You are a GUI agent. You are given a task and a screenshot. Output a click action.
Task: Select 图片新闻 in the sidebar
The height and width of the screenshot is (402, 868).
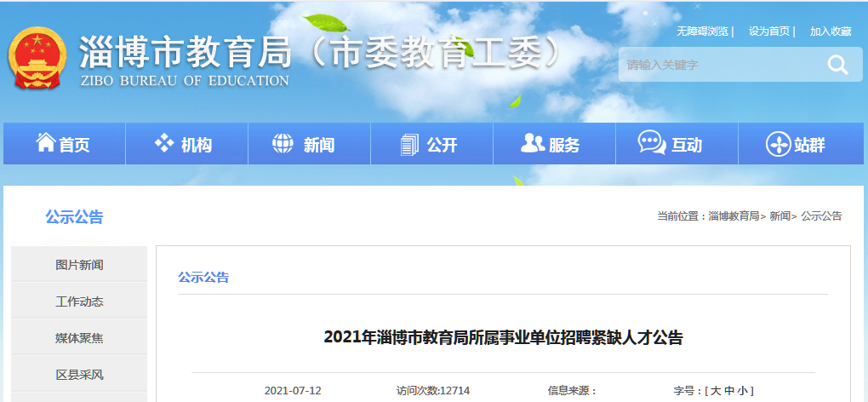pos(79,265)
